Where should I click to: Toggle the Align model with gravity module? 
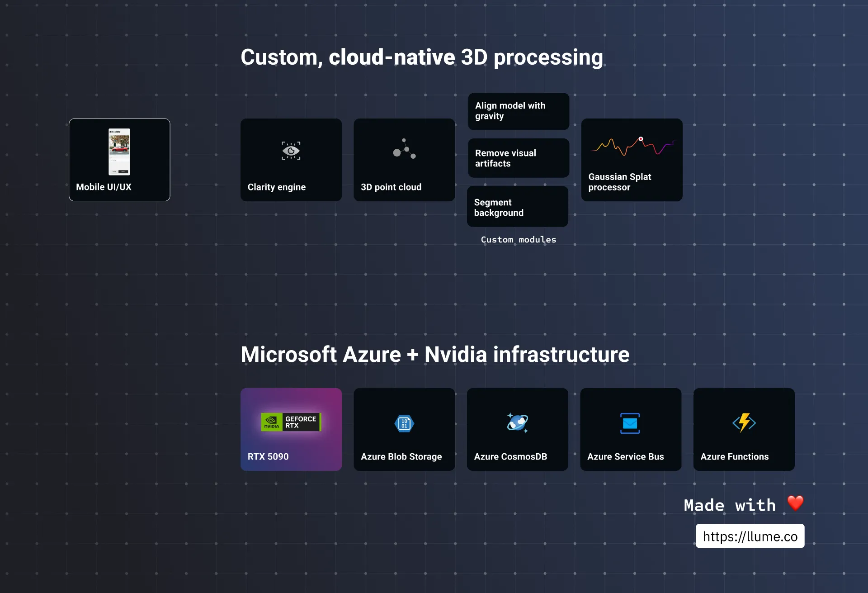(518, 111)
